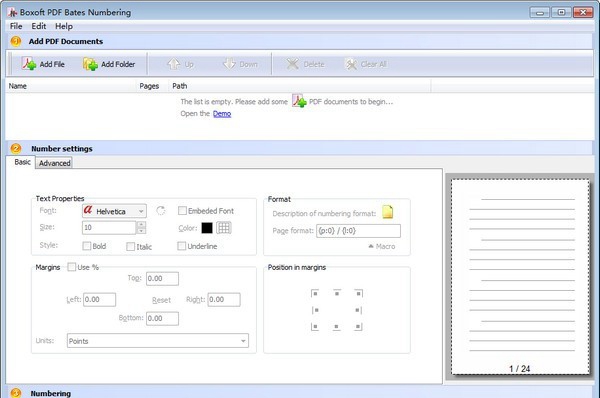Click the Reset margins button
Viewport: 600px width, 398px height.
161,300
